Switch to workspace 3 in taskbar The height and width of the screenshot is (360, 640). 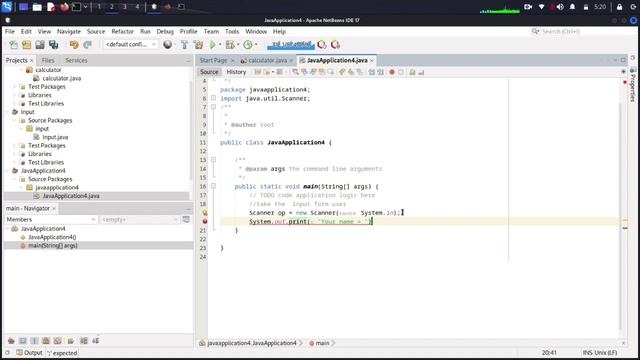point(124,7)
